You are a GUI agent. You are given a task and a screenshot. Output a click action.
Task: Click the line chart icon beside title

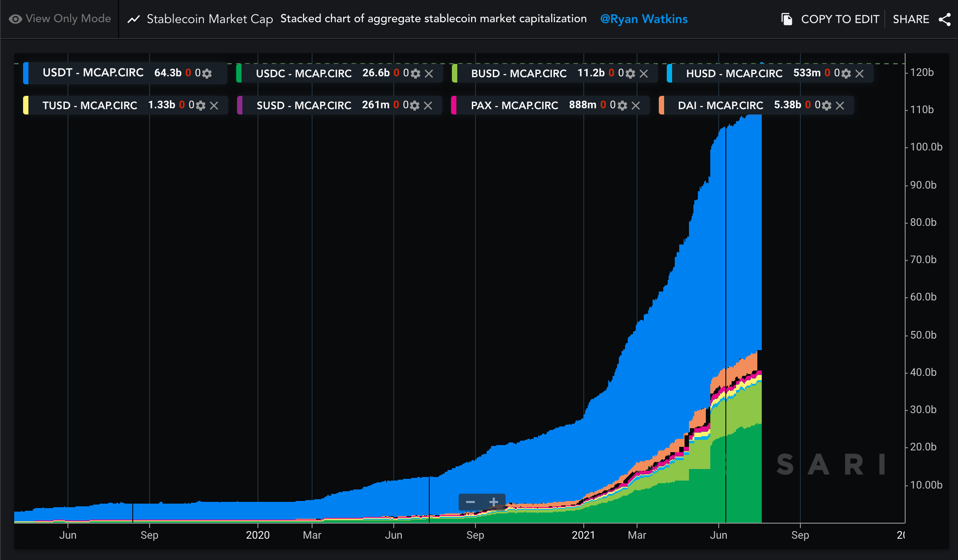(134, 19)
